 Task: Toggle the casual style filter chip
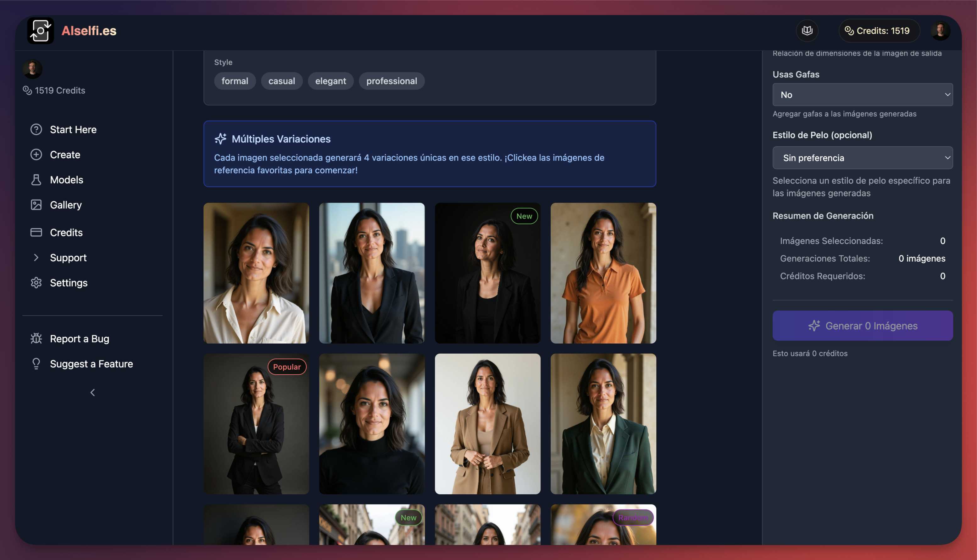(281, 81)
